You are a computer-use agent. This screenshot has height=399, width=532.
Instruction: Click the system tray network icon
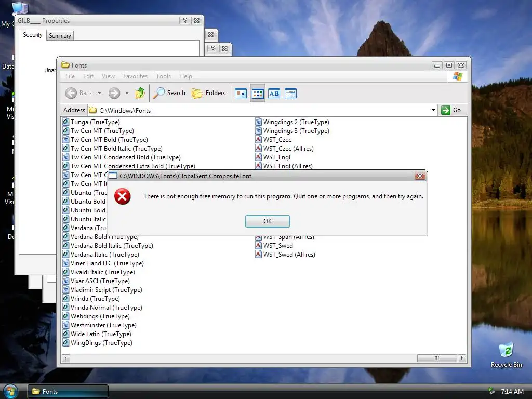(491, 391)
